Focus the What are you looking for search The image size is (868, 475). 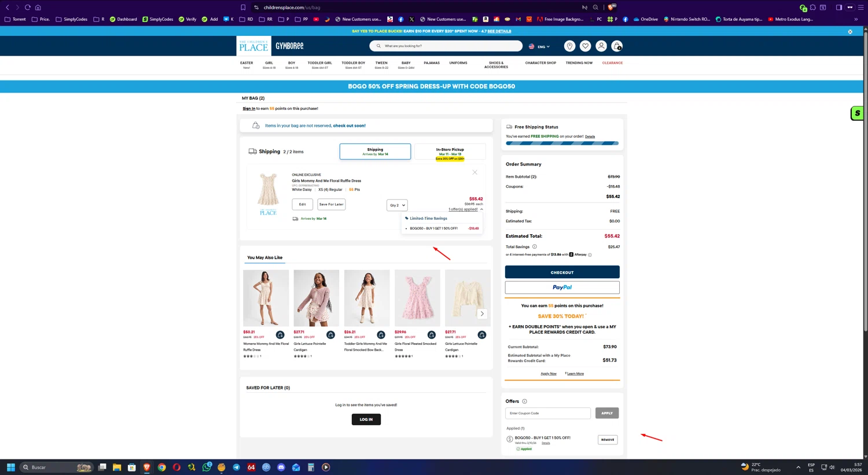tap(446, 46)
